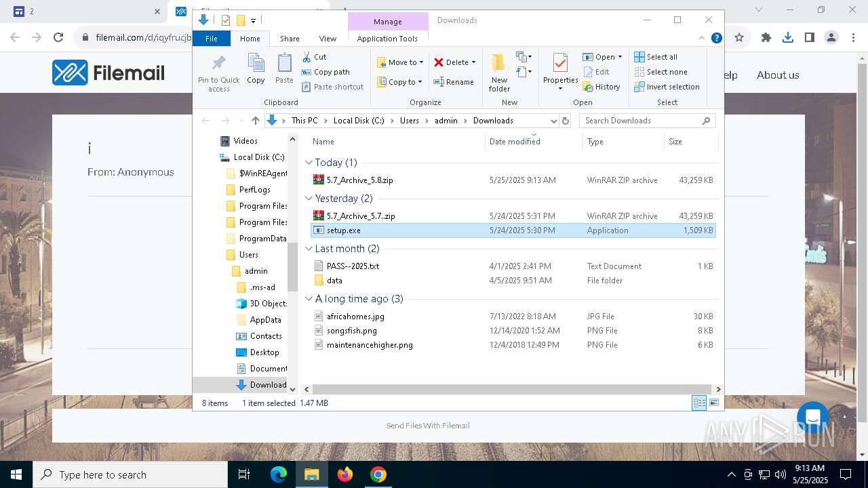
Task: Switch to details view layout icon
Action: click(699, 403)
